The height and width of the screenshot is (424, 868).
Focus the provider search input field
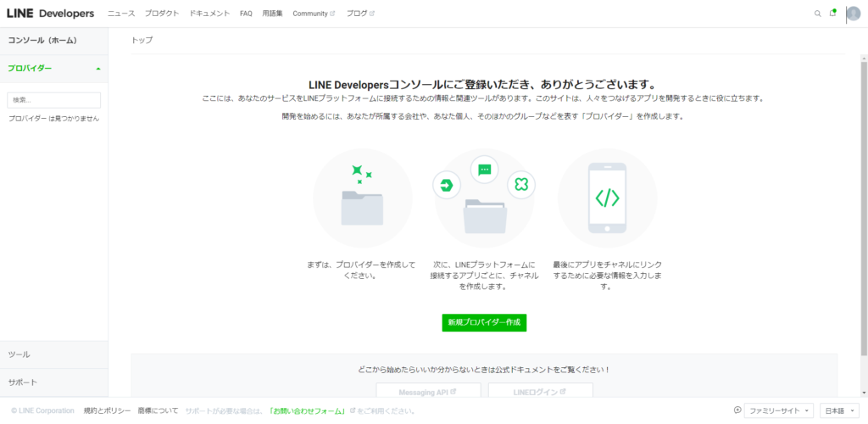[x=54, y=100]
